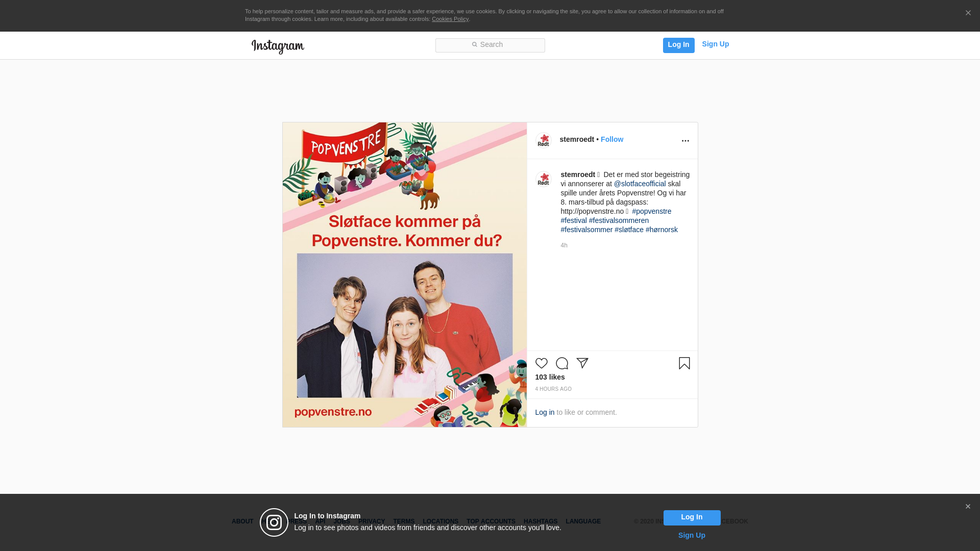This screenshot has width=980, height=551.
Task: Click the Instagram logo in header
Action: point(278,46)
